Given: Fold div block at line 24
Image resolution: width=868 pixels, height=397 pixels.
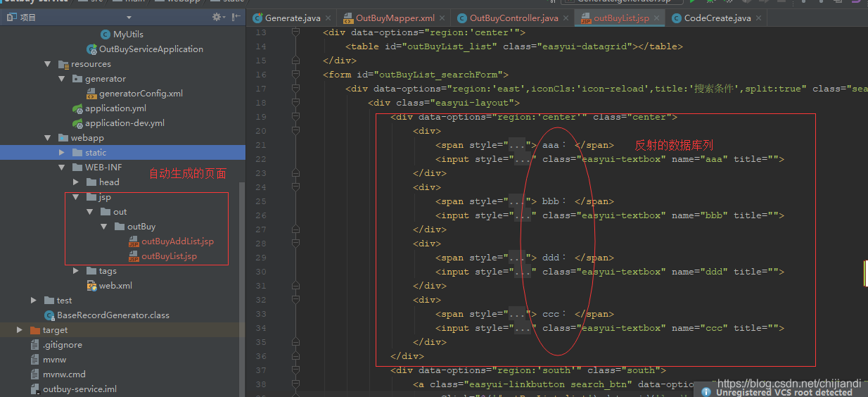Looking at the screenshot, I should (297, 187).
